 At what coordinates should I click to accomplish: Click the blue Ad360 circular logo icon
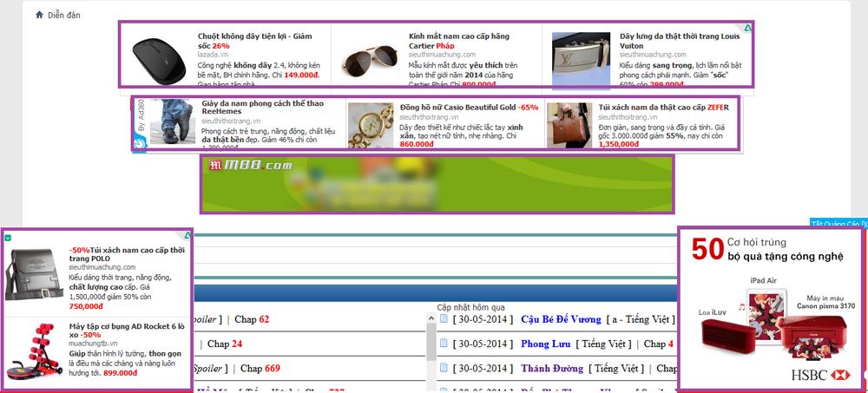139,144
